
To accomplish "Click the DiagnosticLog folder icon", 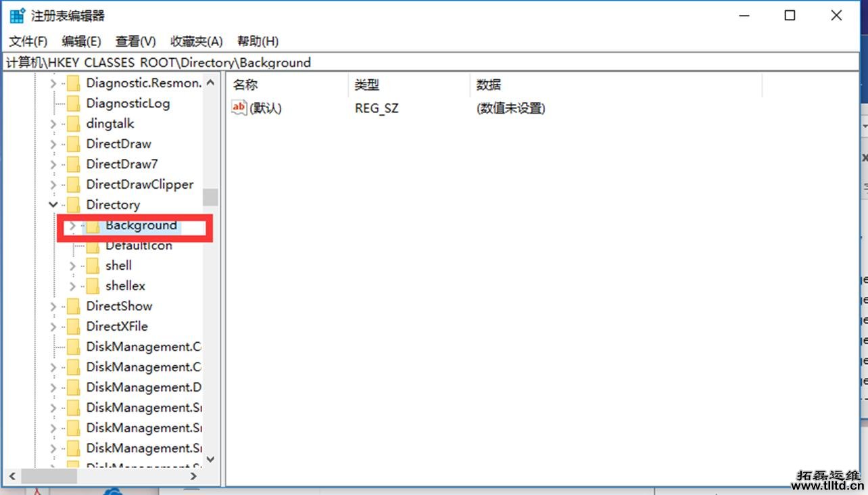I will point(73,103).
